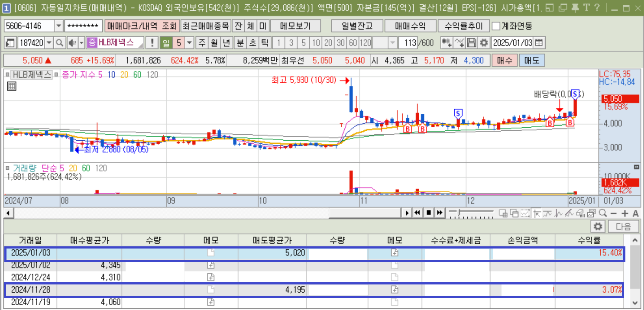This screenshot has width=644, height=310.
Task: Open the stock code search magnifier
Action: (59, 43)
